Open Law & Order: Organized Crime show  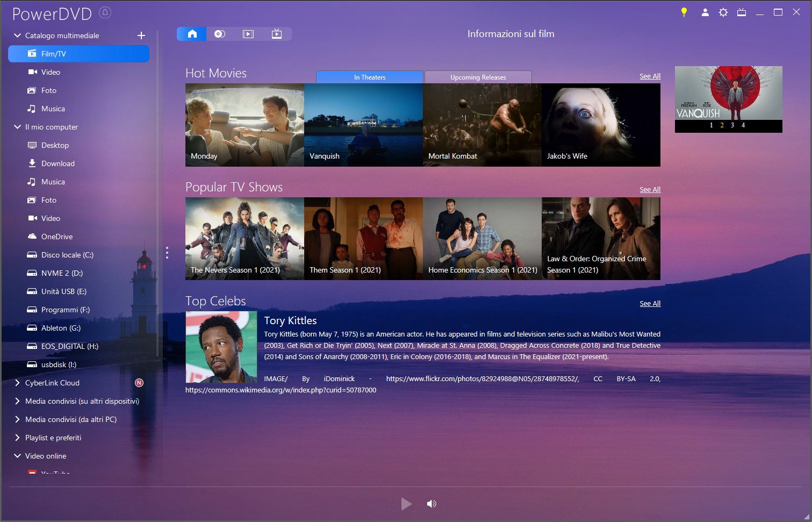[x=601, y=239]
